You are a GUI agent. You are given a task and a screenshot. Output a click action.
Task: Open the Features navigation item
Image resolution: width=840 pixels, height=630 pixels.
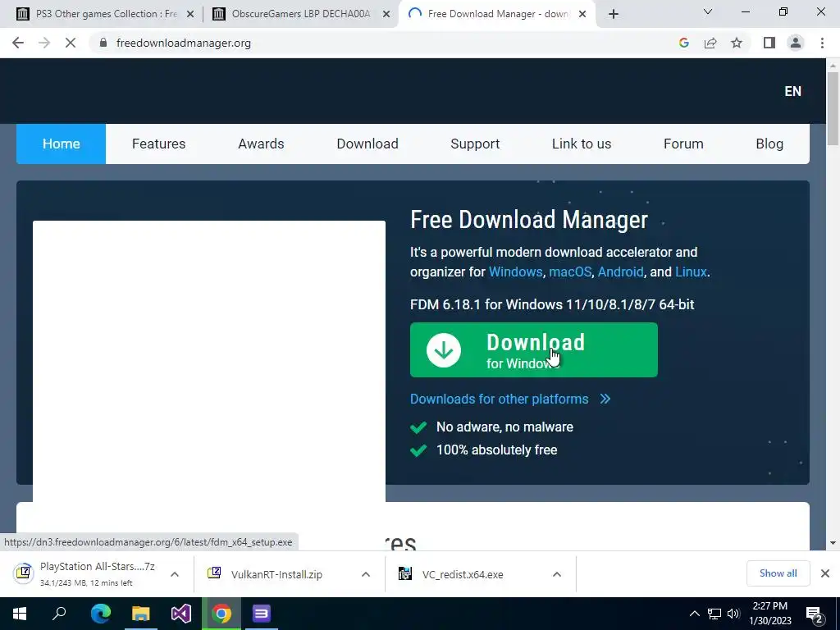pyautogui.click(x=158, y=144)
